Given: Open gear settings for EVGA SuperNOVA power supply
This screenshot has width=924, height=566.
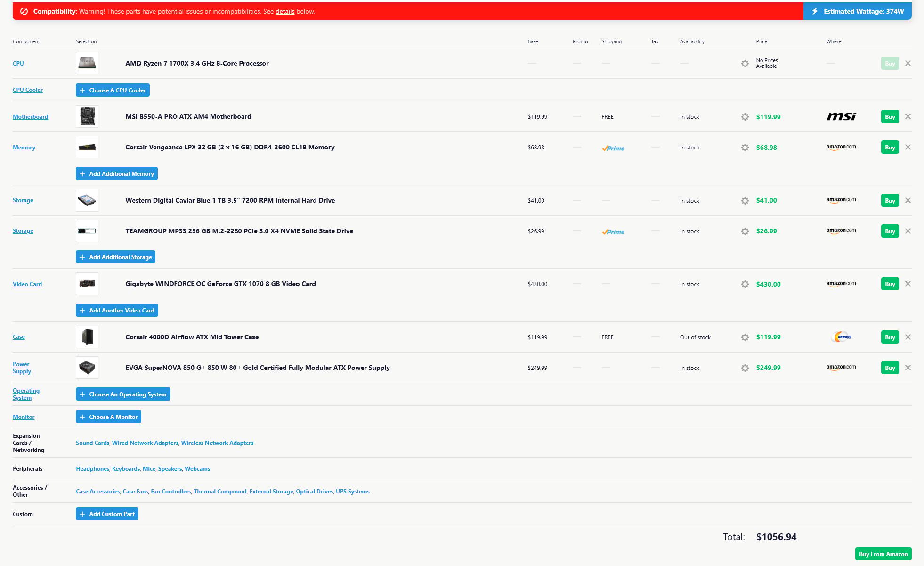Looking at the screenshot, I should [x=745, y=368].
